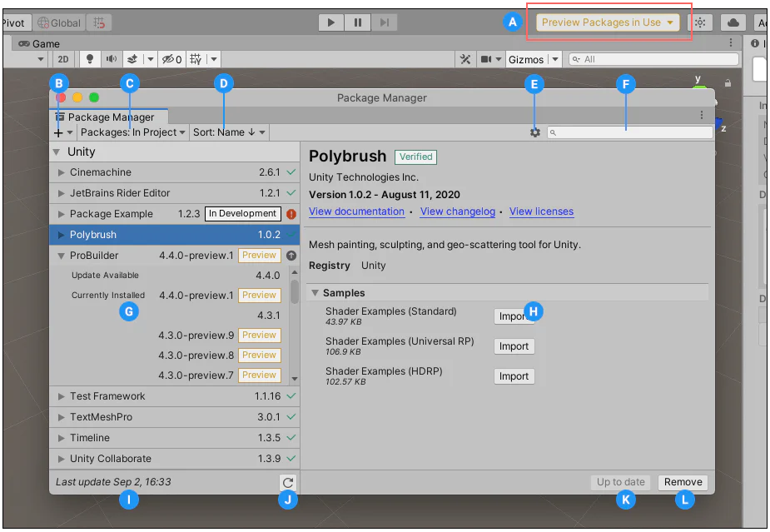Select the TextMeshPro package
Viewport: 770px width, 532px height.
click(174, 417)
